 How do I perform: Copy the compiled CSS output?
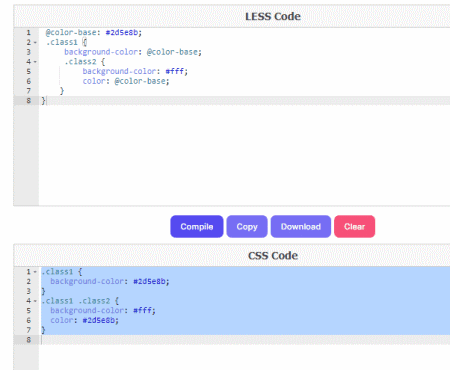tap(247, 227)
